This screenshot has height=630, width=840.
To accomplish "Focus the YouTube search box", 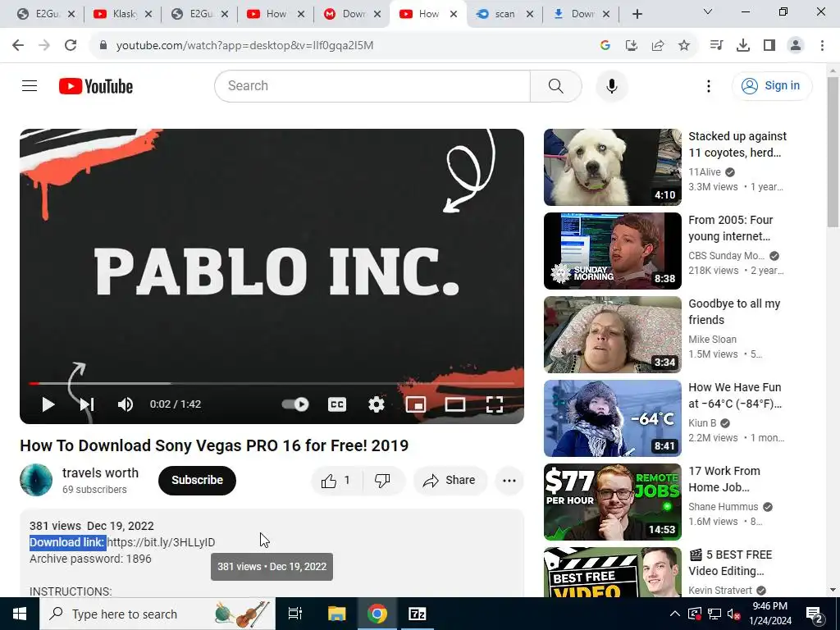I will 372,85.
